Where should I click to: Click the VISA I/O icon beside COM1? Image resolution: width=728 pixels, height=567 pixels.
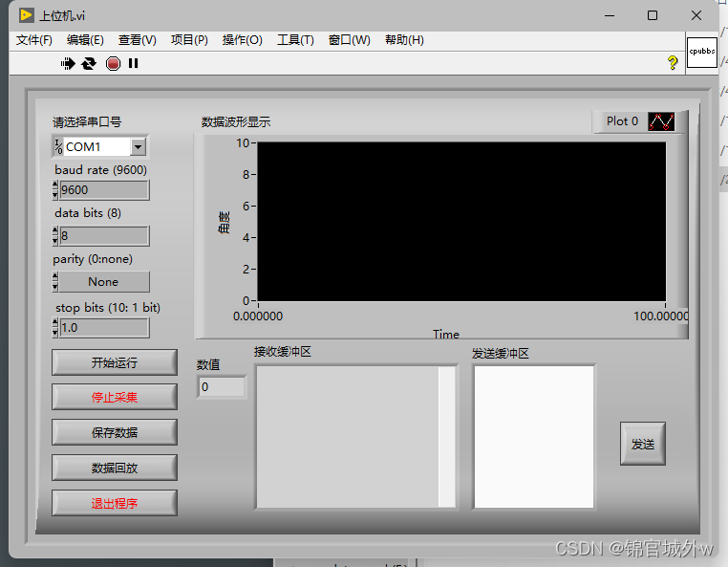58,147
